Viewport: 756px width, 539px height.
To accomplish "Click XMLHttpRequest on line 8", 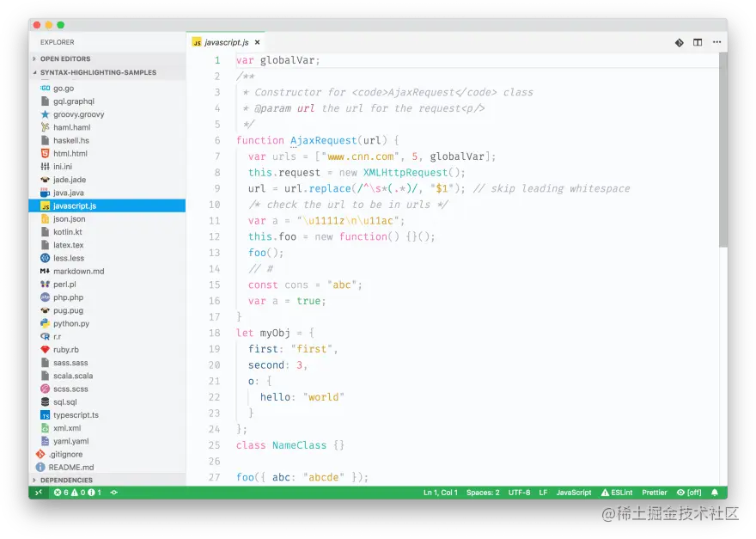I will [x=405, y=173].
